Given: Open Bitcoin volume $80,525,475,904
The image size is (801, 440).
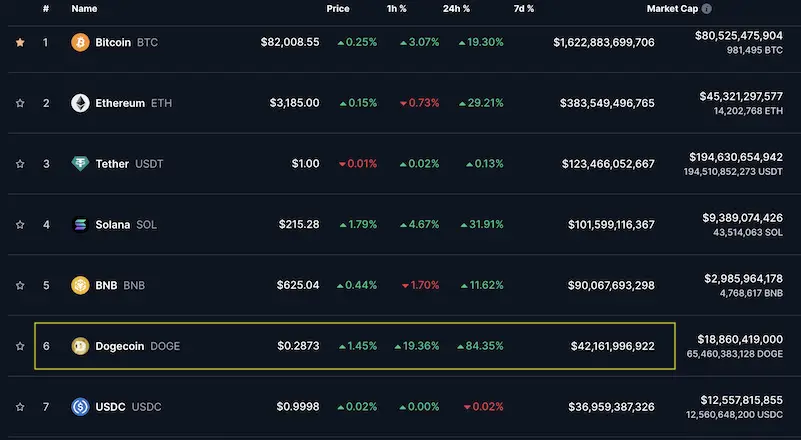Looking at the screenshot, I should pyautogui.click(x=739, y=36).
